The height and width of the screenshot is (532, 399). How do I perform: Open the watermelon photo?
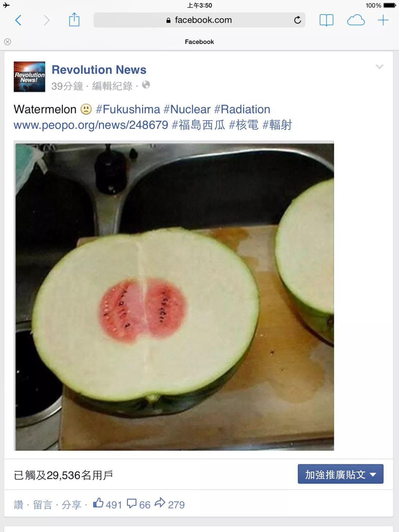coord(174,296)
